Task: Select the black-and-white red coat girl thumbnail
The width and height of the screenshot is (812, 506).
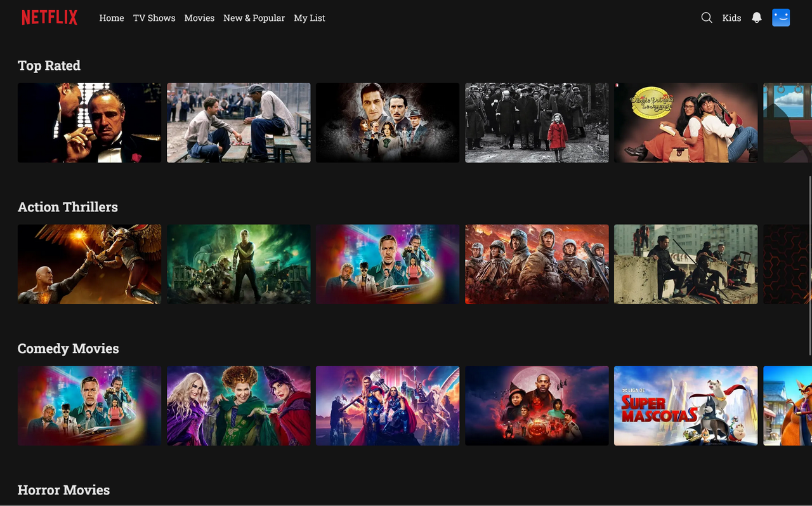Action: (x=537, y=123)
